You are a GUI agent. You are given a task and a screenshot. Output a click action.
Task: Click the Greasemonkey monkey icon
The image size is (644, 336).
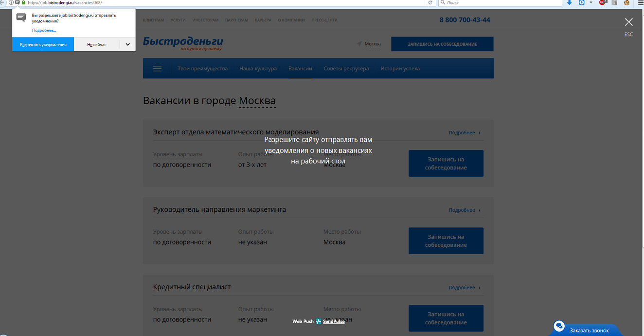(627, 2)
